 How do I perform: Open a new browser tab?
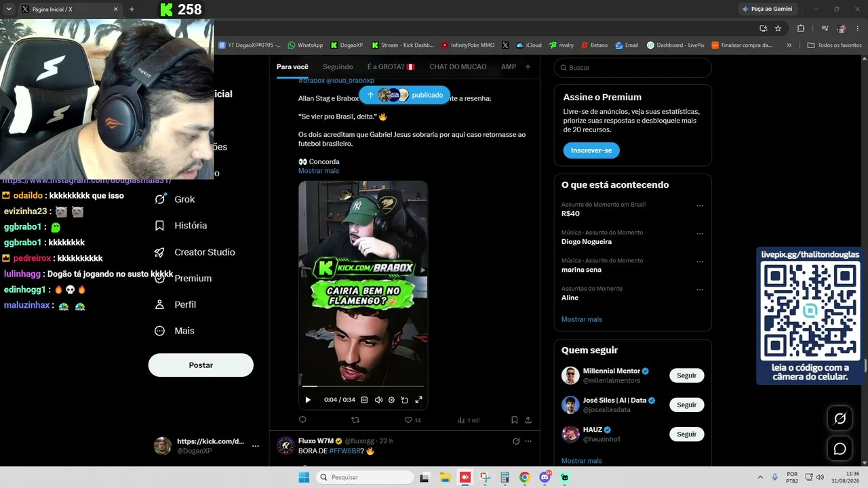(x=132, y=9)
